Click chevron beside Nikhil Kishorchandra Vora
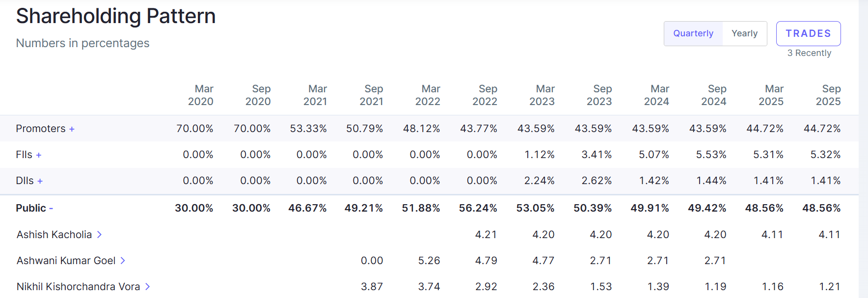 click(x=147, y=287)
